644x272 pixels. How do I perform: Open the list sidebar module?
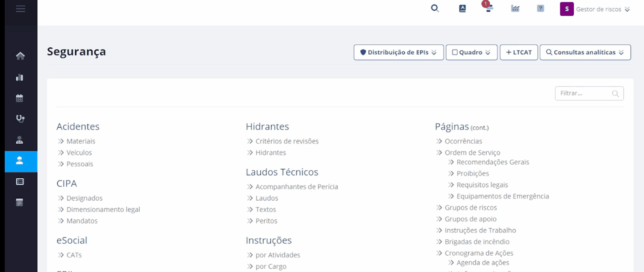click(20, 181)
